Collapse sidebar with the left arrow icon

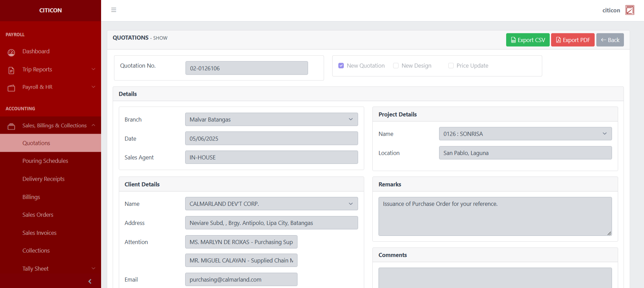(x=90, y=281)
